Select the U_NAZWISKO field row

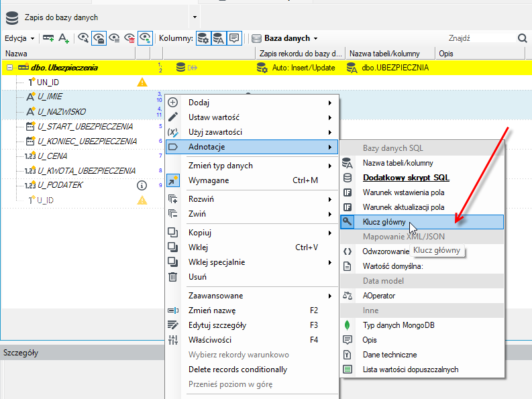pos(62,111)
